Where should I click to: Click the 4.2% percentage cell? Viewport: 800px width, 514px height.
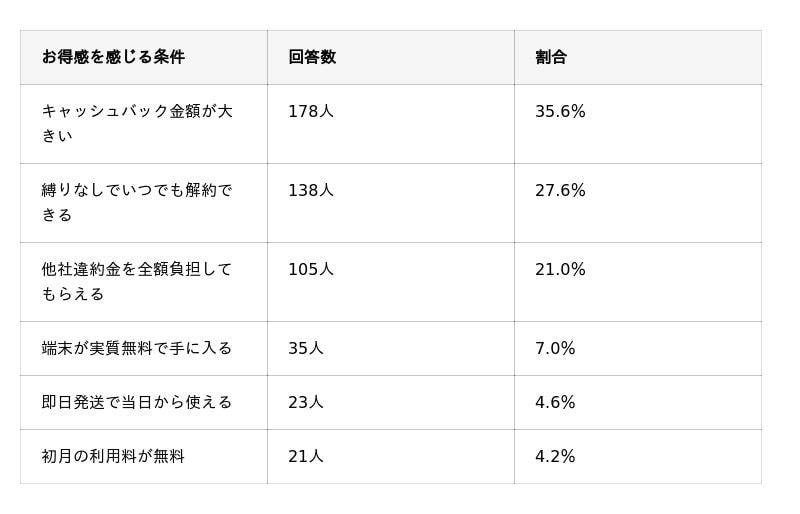click(555, 457)
